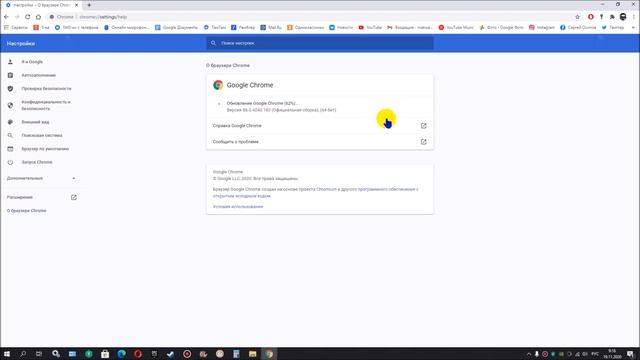Reload the page with the refresh icon

coord(27,17)
